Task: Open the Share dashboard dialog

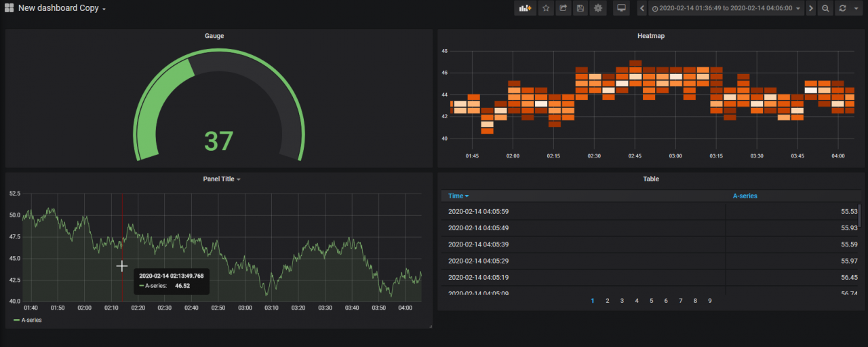Action: point(563,8)
